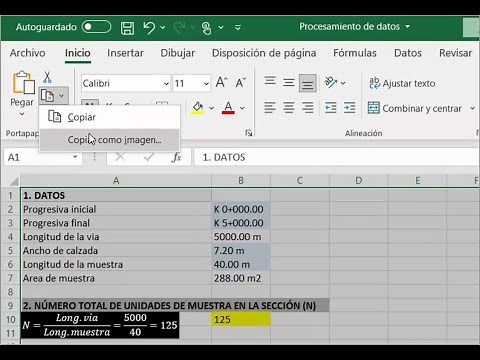Click the Pegar clipboard icon
Screen dimensions: 480x360
(23, 82)
